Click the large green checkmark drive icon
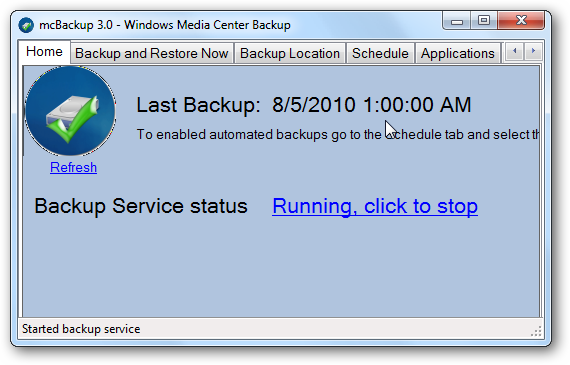 70,111
